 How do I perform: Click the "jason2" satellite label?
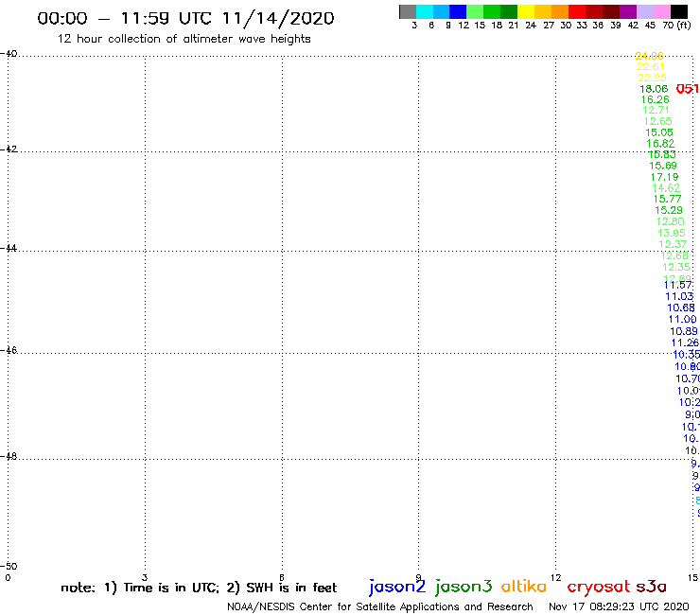pos(397,588)
